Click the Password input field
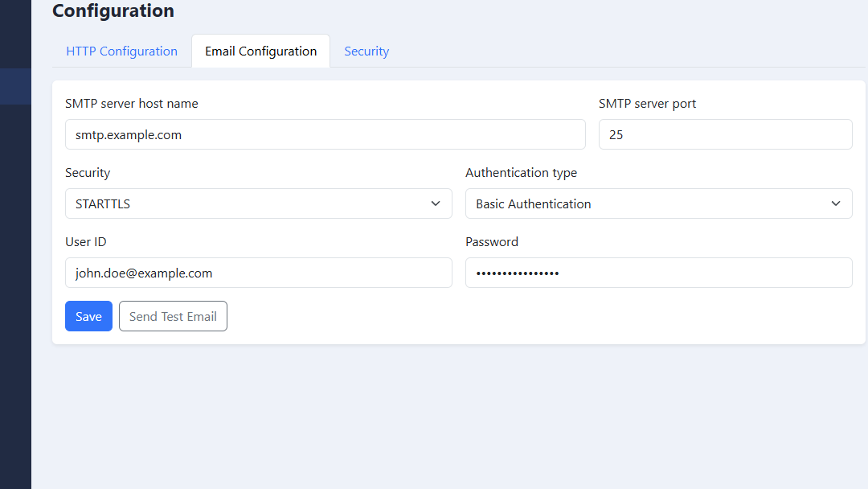Screen dimensions: 868x489 tap(659, 273)
